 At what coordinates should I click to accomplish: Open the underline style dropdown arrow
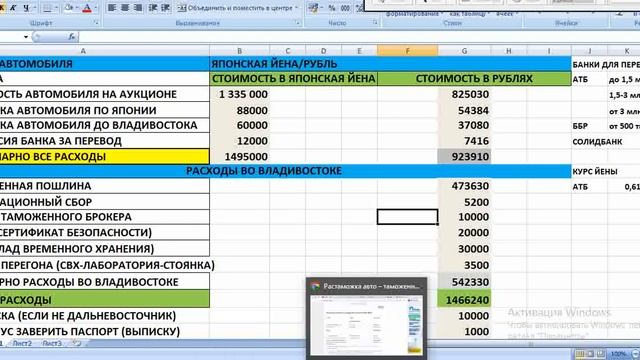[35, 8]
